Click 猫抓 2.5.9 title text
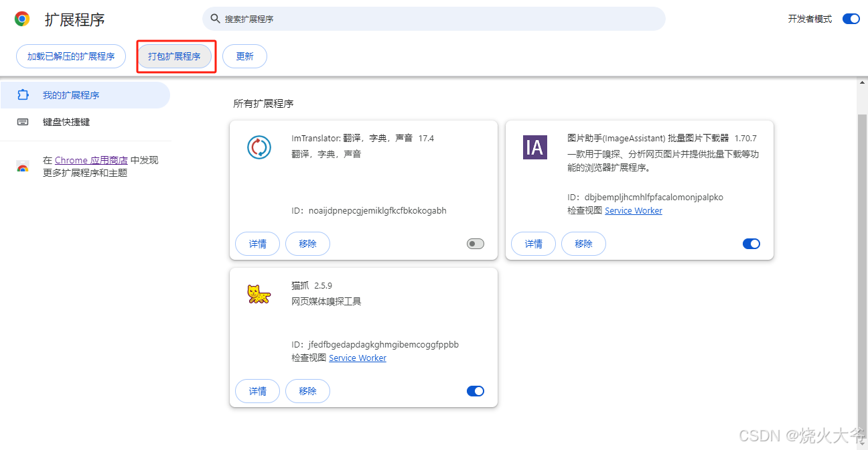868x450 pixels. [312, 285]
